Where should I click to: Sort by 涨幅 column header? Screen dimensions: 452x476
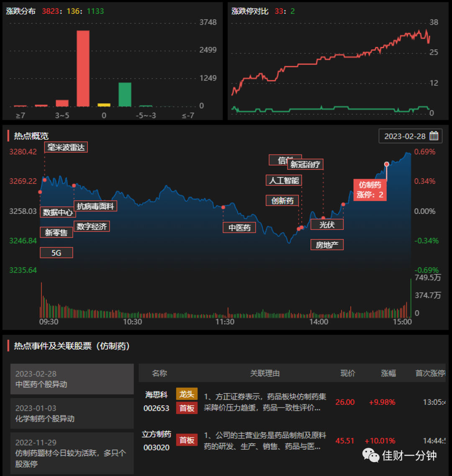(388, 373)
